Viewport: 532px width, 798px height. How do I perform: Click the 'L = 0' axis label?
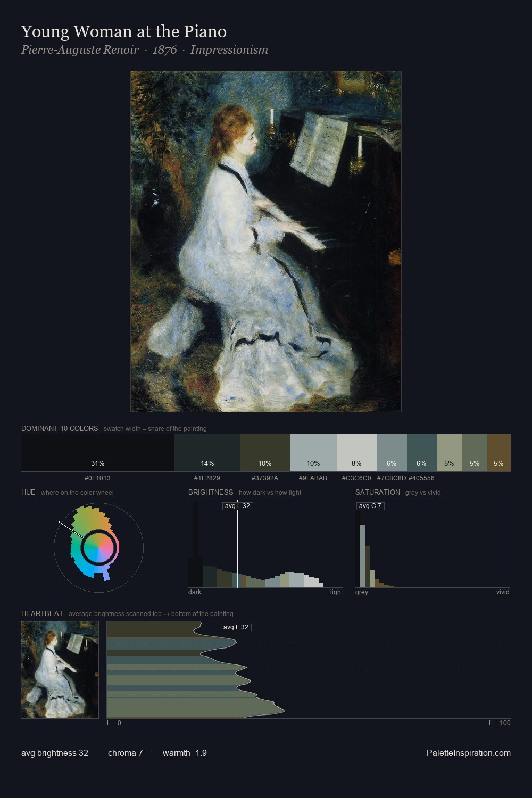tap(114, 723)
